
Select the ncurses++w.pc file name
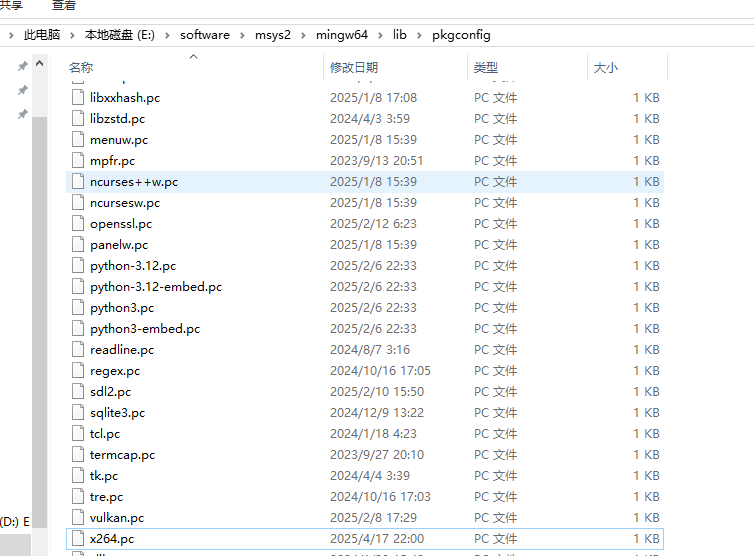click(x=134, y=182)
